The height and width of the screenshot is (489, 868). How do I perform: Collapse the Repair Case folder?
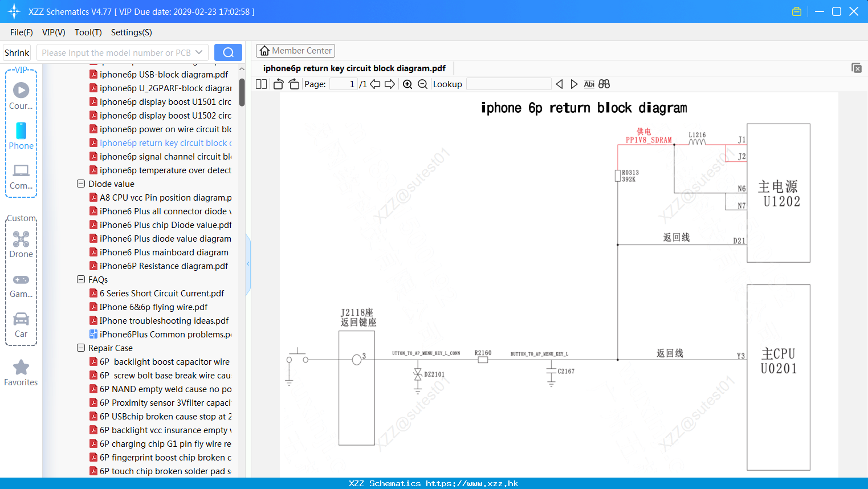click(81, 348)
